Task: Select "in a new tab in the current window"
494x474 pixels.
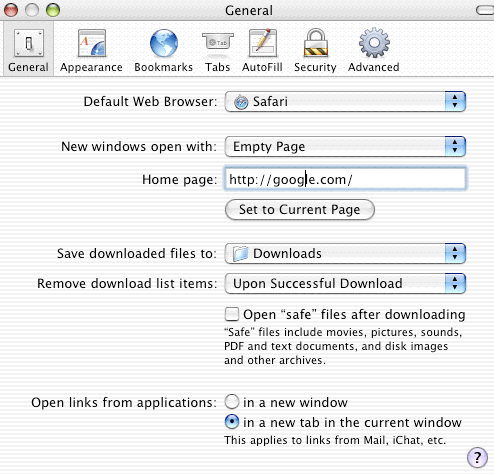Action: (x=232, y=422)
